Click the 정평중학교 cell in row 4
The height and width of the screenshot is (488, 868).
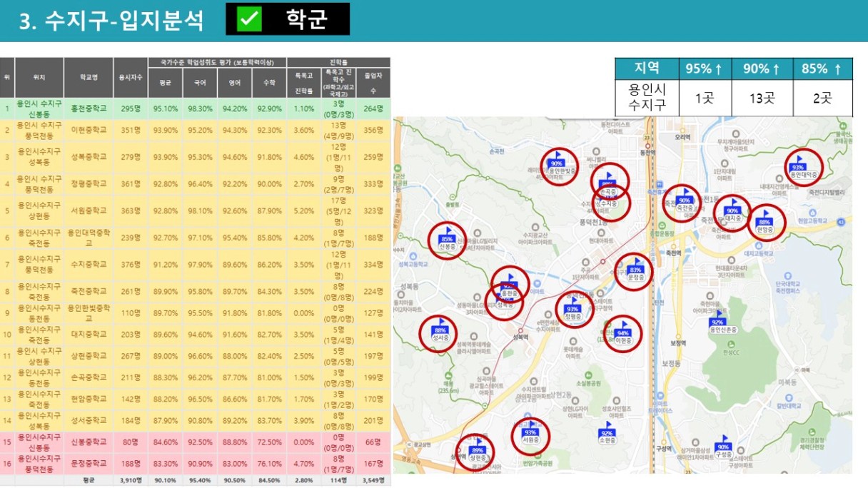(x=89, y=183)
